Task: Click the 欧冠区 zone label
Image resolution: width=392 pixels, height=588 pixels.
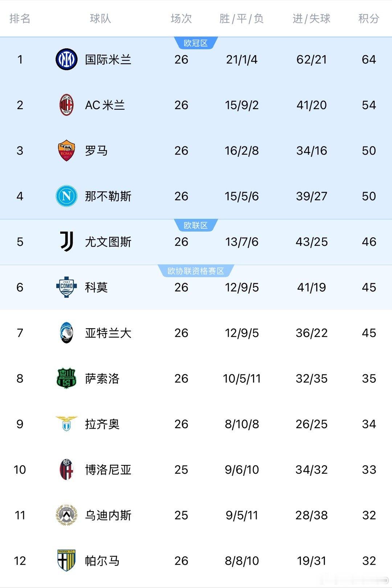Action: 196,43
